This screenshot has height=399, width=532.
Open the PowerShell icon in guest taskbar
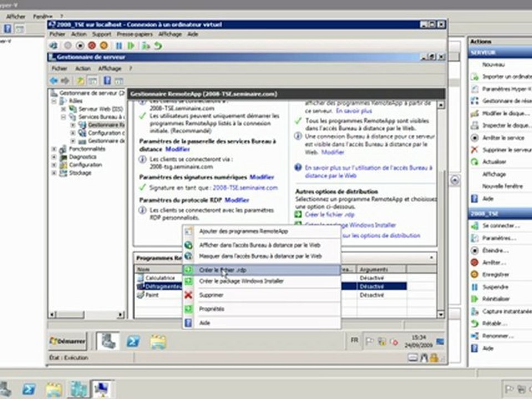tap(133, 341)
